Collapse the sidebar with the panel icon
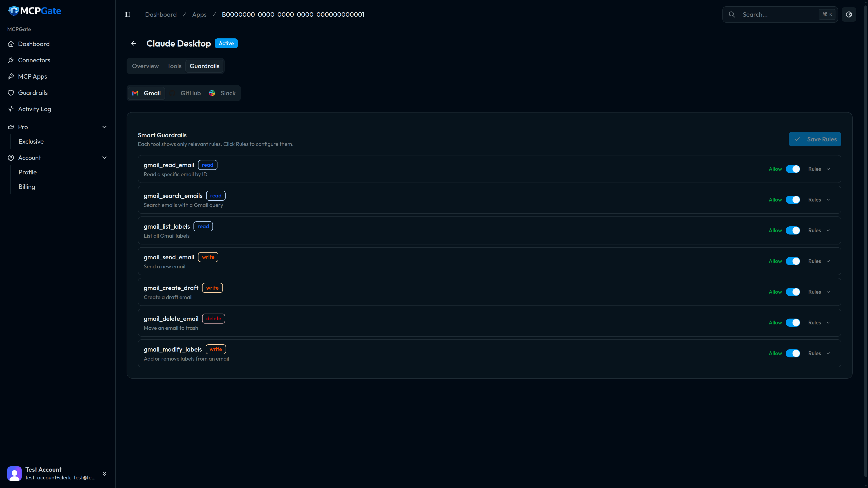Screen dimensions: 868x488 point(127,14)
